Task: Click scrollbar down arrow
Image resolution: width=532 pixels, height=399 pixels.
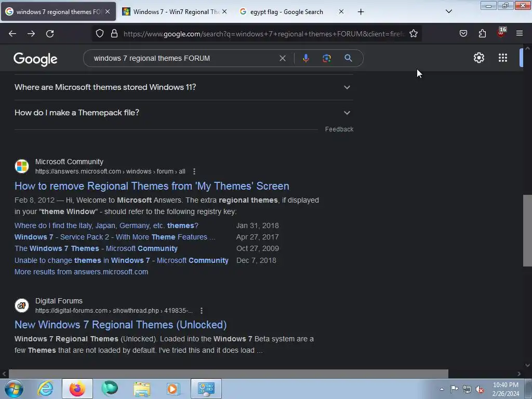Action: [x=527, y=365]
